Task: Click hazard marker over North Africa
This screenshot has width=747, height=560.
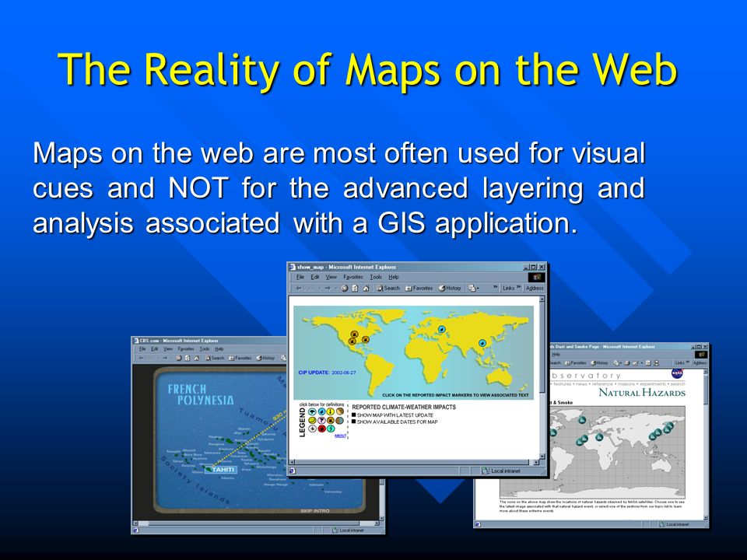Action: point(599,436)
